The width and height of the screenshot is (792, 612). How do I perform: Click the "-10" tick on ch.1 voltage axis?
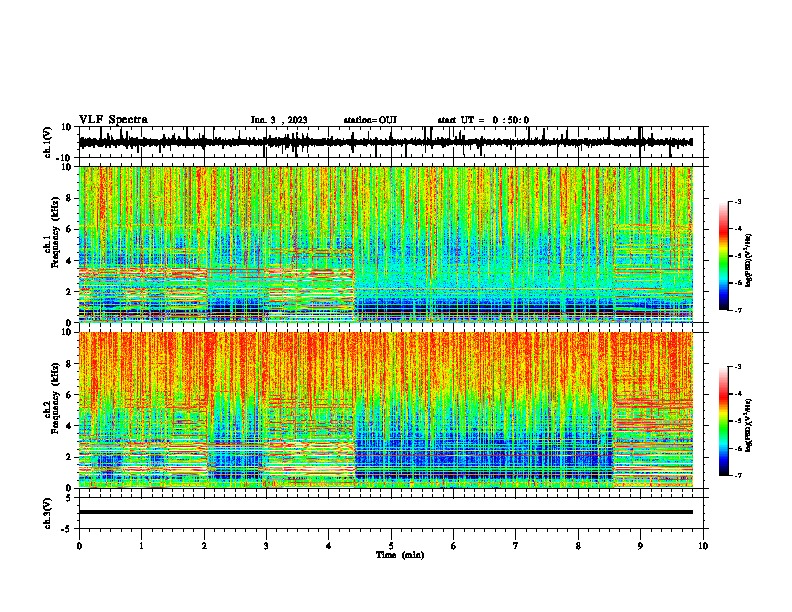point(65,158)
